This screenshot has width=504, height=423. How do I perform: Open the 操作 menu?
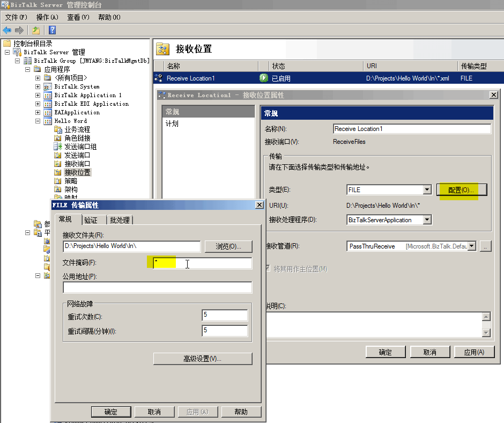click(47, 17)
